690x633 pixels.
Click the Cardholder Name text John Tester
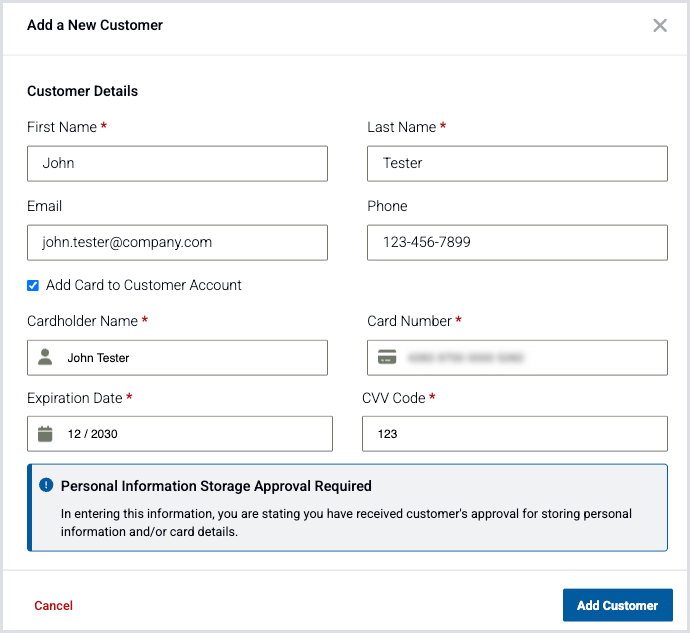pyautogui.click(x=99, y=358)
